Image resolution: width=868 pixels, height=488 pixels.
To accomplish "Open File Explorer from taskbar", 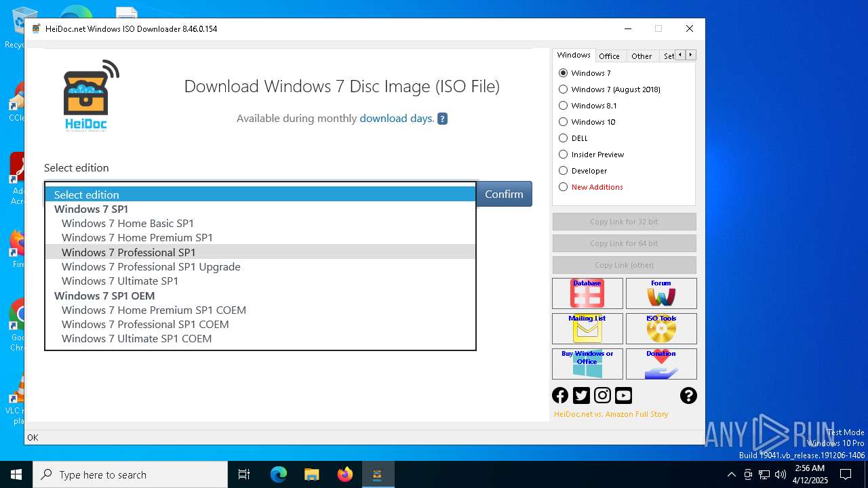I will click(x=311, y=474).
